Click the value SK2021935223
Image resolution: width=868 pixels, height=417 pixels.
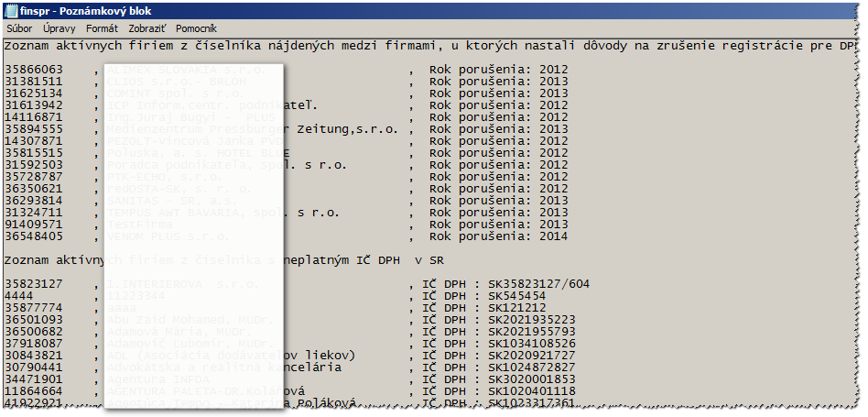pyautogui.click(x=531, y=320)
